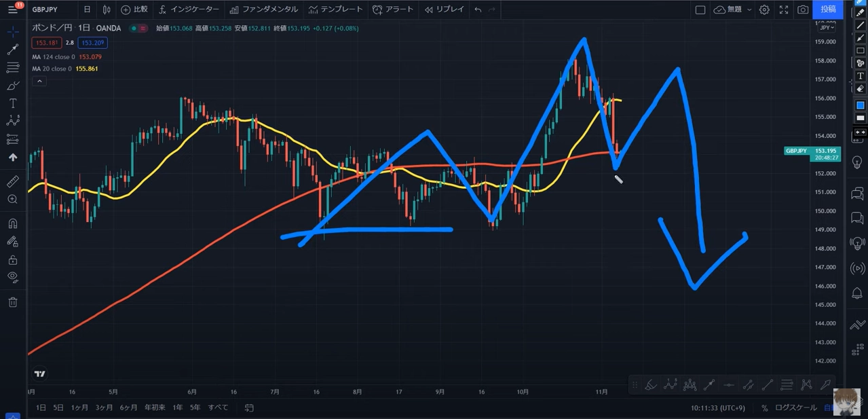Take a chart snapshot with camera icon
868x419 pixels.
[x=803, y=10]
